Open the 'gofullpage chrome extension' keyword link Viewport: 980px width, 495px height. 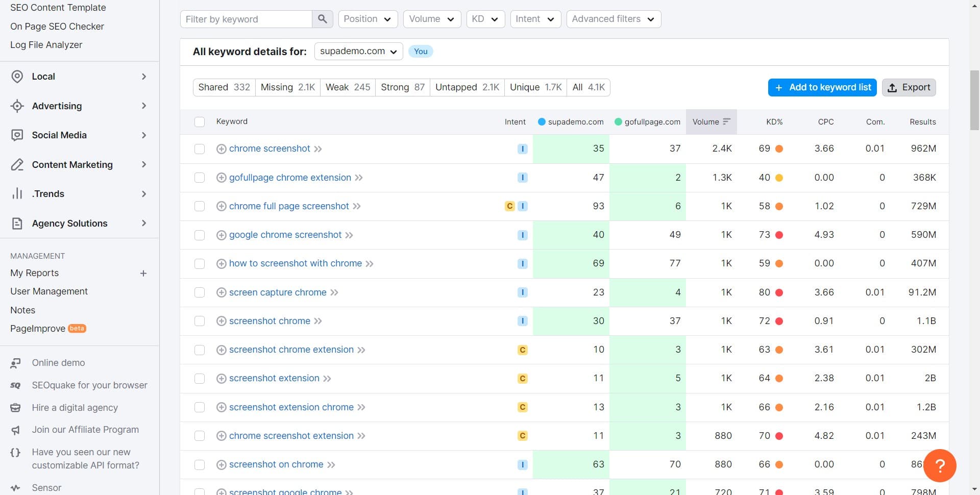pos(289,178)
